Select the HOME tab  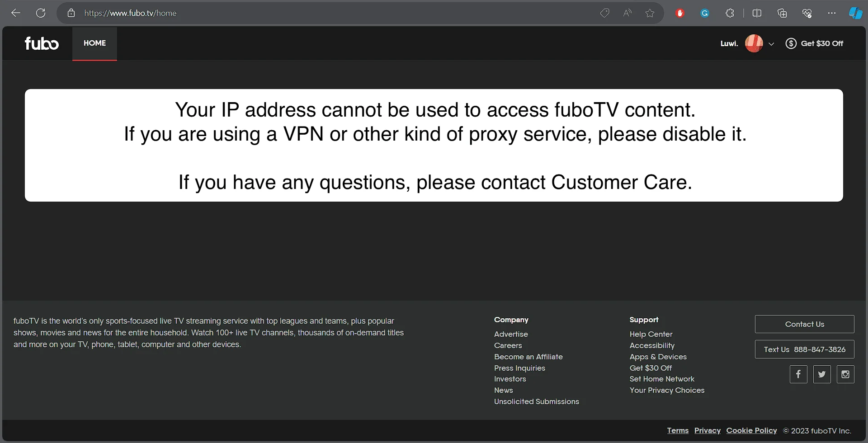[x=94, y=43]
